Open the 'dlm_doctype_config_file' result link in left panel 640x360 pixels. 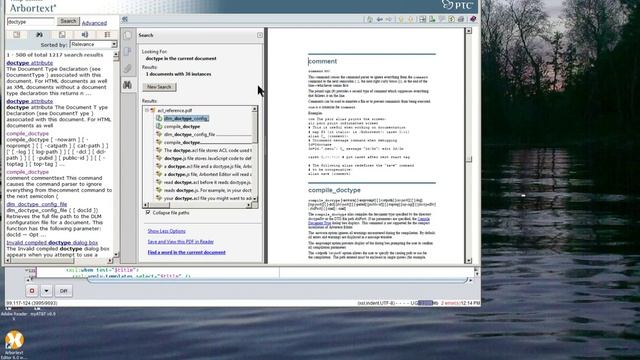(37, 204)
